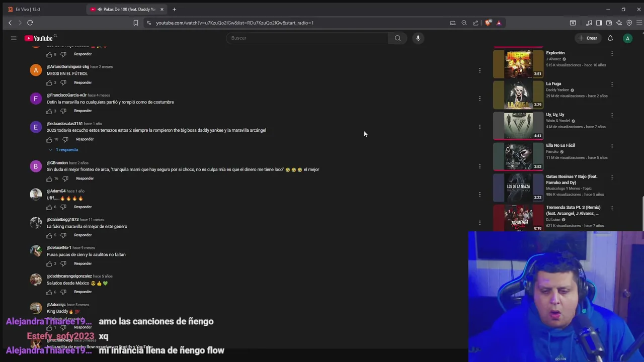The image size is (644, 362).
Task: Open options for GBrandon comment
Action: point(480,166)
